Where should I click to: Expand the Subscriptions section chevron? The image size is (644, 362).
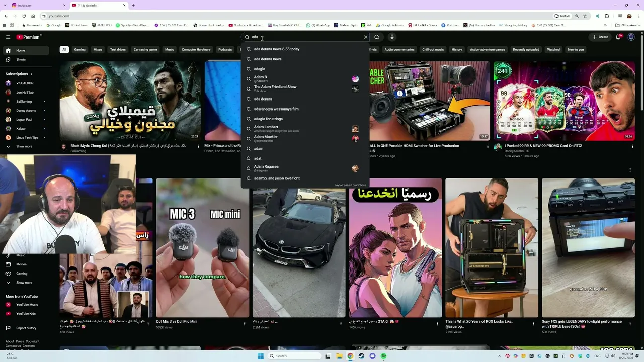click(31, 74)
